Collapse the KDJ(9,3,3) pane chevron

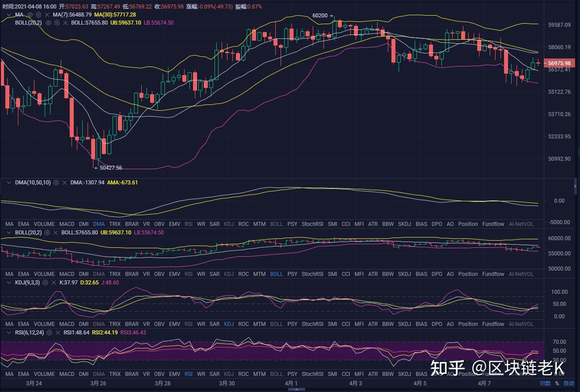8,283
